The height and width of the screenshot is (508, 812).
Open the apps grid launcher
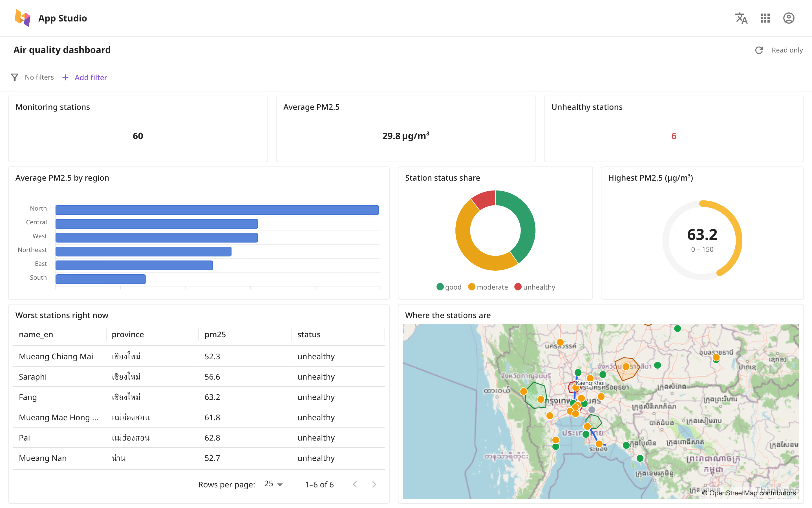(765, 18)
